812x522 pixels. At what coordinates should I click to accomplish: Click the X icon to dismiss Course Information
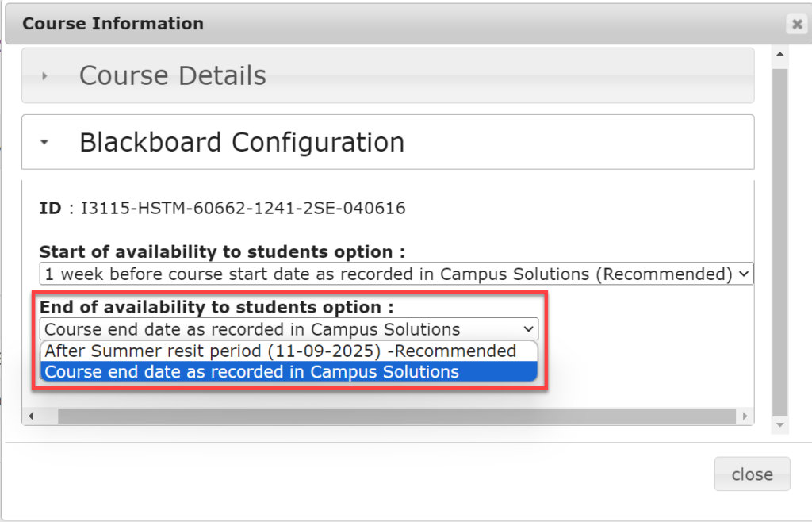point(797,24)
